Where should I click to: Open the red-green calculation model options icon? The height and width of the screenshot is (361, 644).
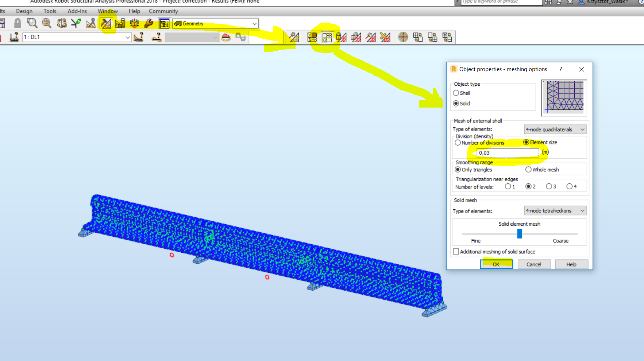coord(312,37)
